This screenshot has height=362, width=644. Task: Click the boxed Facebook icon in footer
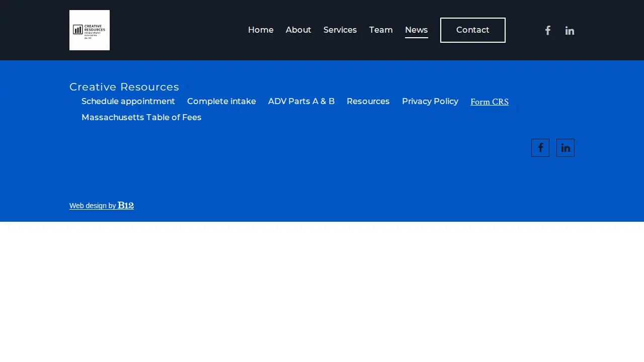(540, 148)
